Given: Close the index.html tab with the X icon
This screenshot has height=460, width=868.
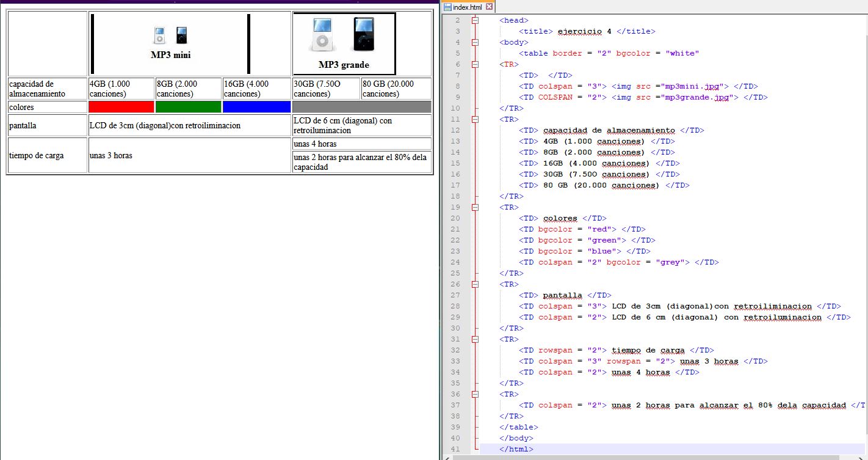Looking at the screenshot, I should coord(489,7).
